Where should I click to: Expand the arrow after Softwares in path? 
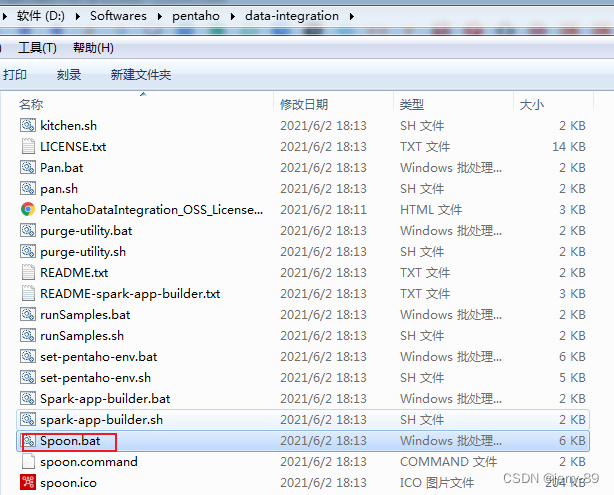(159, 16)
